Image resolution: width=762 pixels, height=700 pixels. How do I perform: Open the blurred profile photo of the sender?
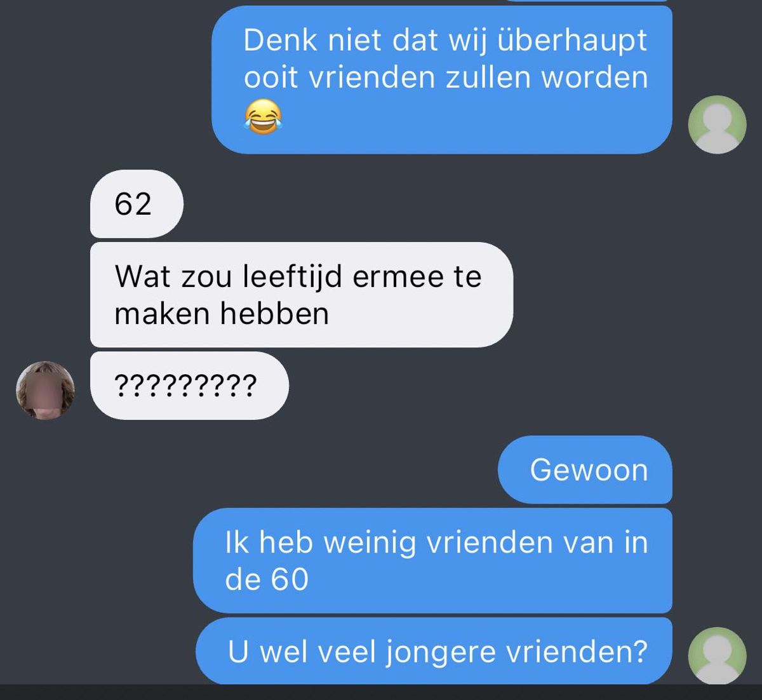[x=45, y=390]
